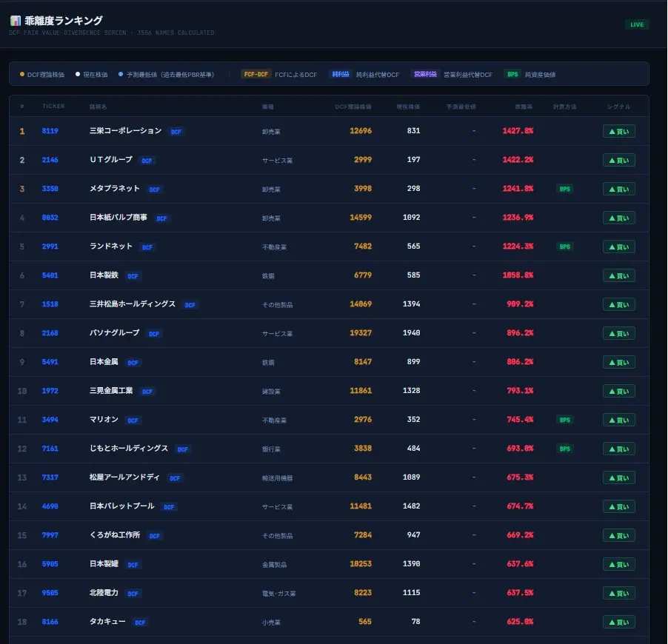668x644 pixels.
Task: Open ticker 2146 link
Action: (50, 160)
